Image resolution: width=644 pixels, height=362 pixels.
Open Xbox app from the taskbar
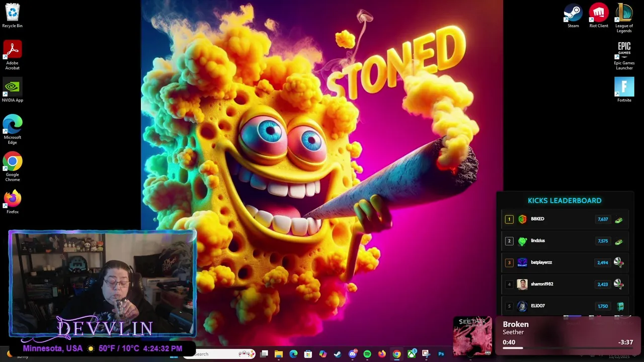coord(412,354)
